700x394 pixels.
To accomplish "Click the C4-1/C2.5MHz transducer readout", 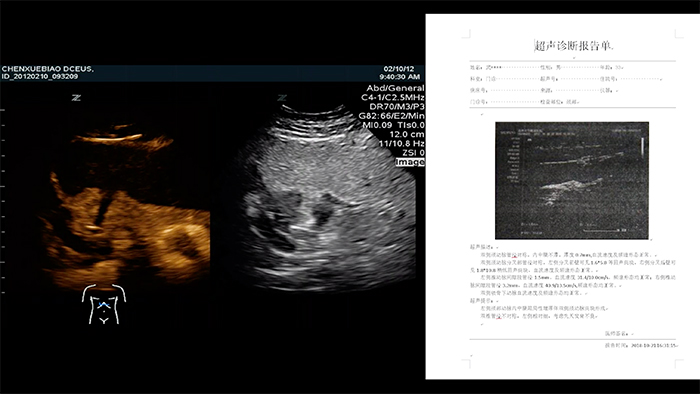I will pos(393,97).
